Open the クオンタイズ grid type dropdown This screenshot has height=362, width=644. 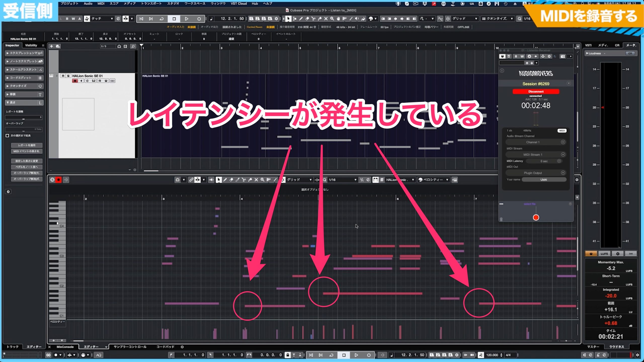point(497,19)
